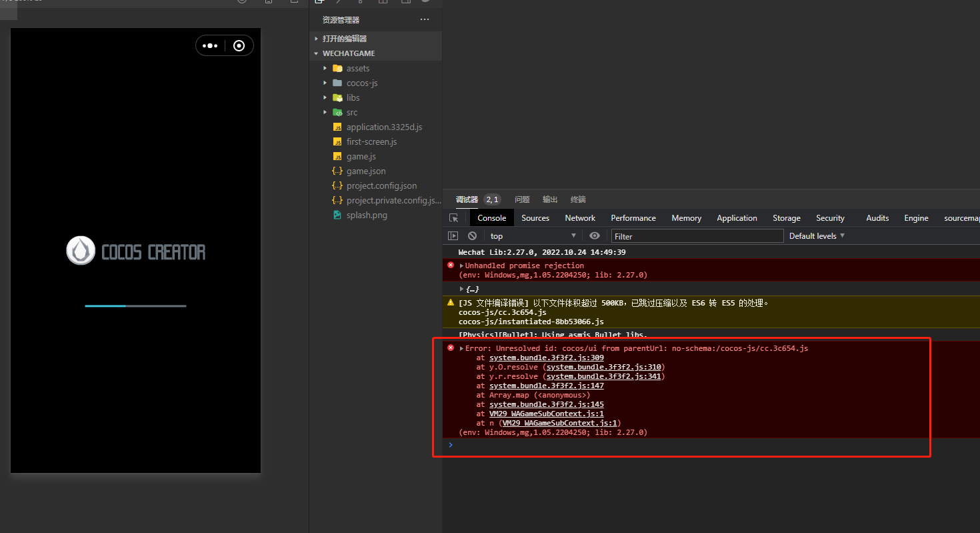The width and height of the screenshot is (980, 533).
Task: Open the Memory tab
Action: 687,218
